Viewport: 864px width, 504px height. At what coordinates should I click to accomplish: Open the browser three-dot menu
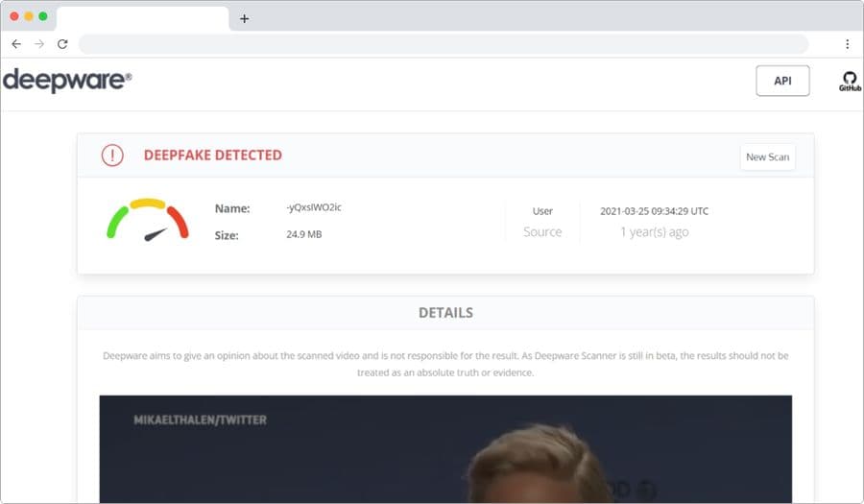848,44
